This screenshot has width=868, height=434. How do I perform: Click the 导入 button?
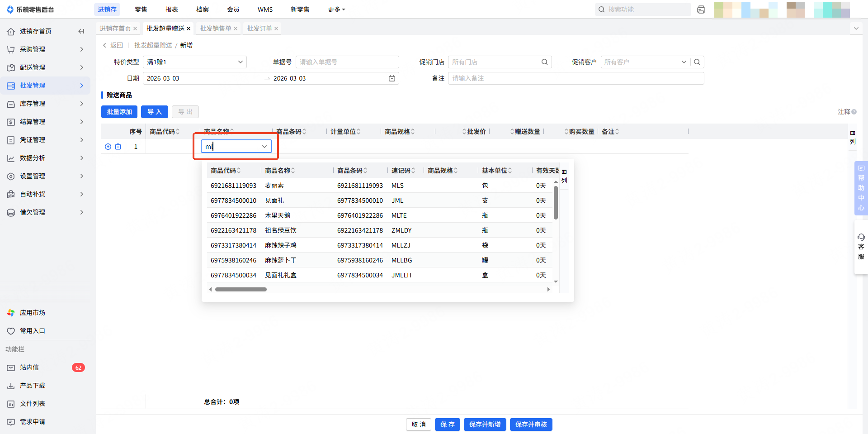click(155, 112)
